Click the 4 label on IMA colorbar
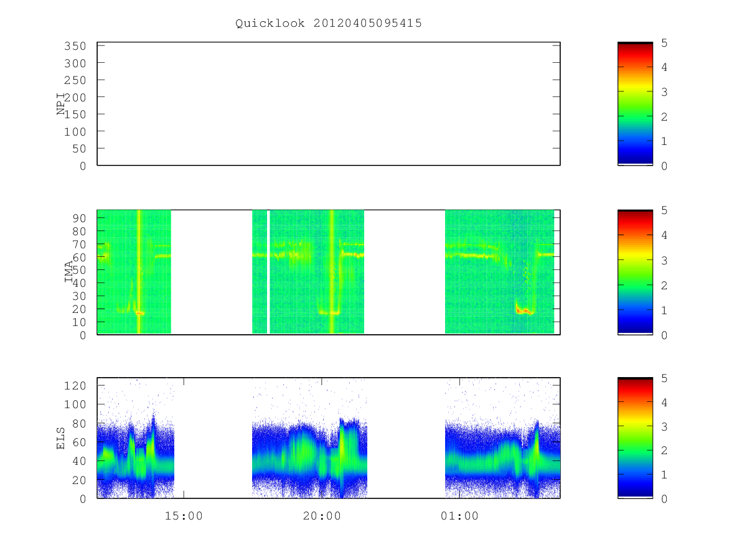The width and height of the screenshot is (747, 560). [664, 236]
